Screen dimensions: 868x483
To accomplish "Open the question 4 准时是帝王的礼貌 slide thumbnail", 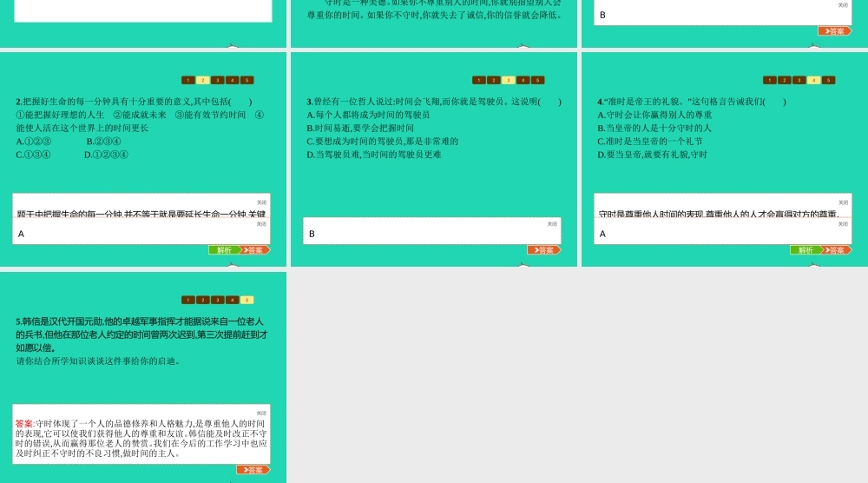I will pos(725,160).
